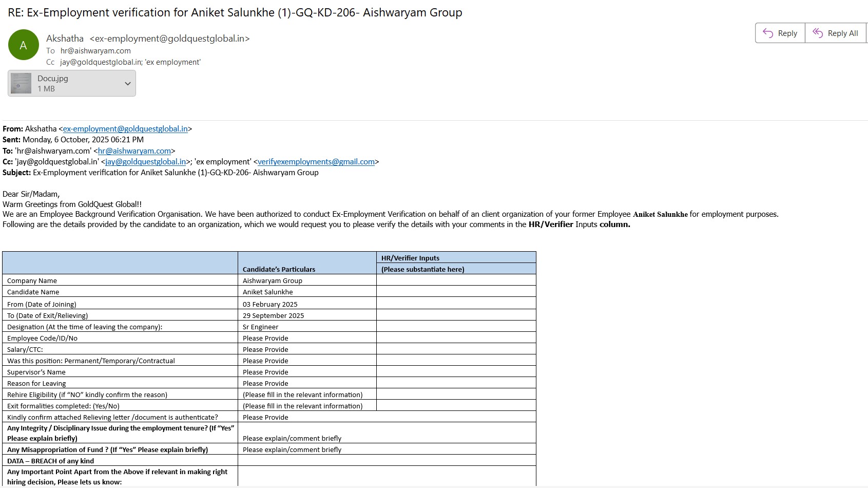
Task: Click '(Please substantiate here)' header cell
Action: (x=423, y=269)
